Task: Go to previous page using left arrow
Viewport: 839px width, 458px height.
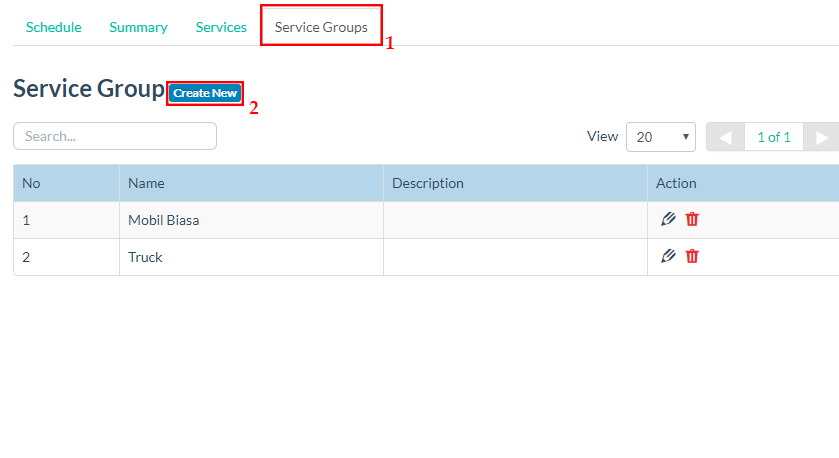Action: tap(725, 137)
